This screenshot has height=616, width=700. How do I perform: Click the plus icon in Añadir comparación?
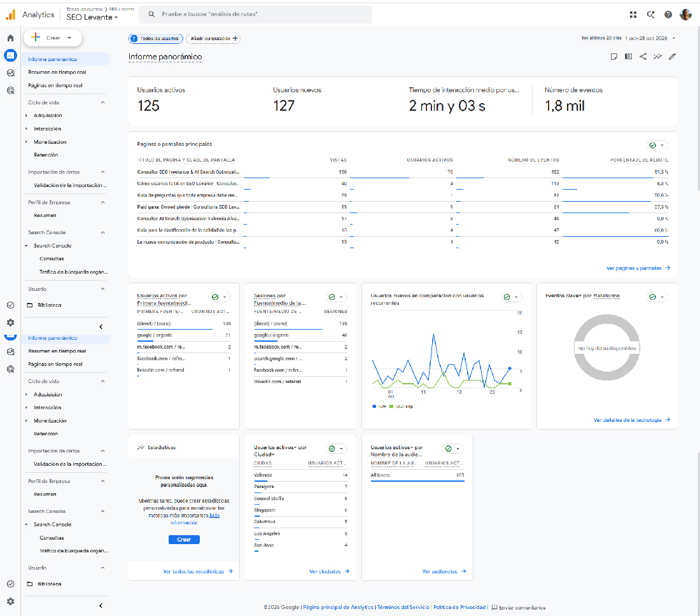tap(235, 38)
